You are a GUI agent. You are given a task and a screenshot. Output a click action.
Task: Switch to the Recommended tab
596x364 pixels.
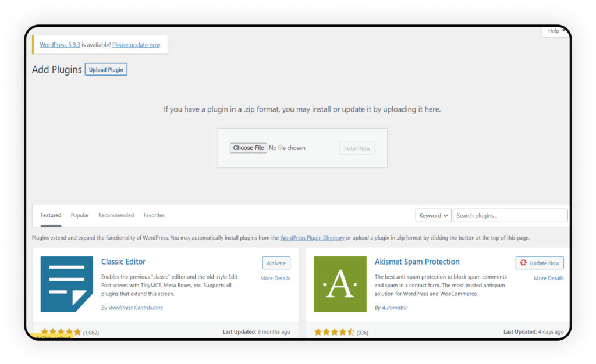[x=116, y=215]
